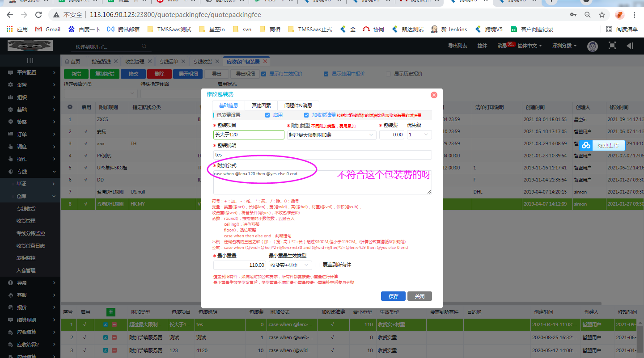
Task: Open 新 Jenkins bookmark
Action: 449,29
